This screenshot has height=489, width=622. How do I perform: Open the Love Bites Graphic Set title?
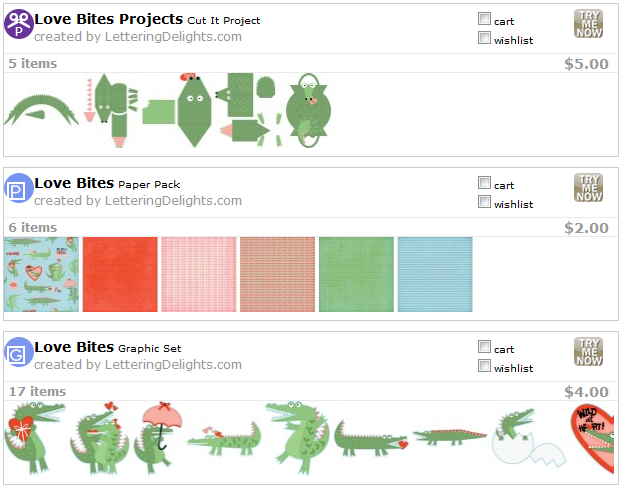74,347
